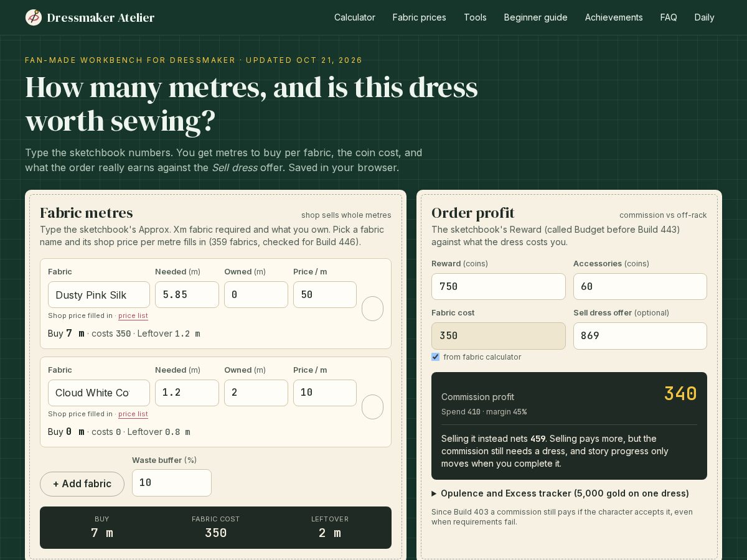Viewport: 747px width, 560px height.
Task: Click the 'shop sells whole metres' note
Action: click(x=346, y=215)
